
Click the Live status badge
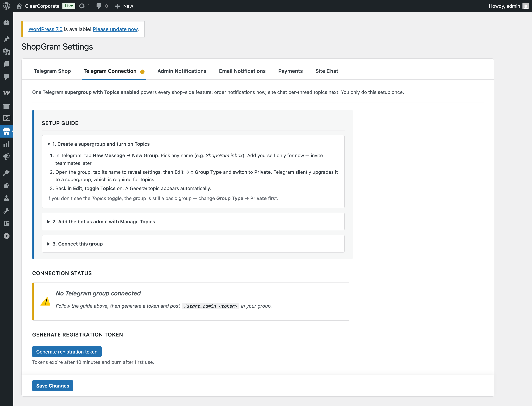pyautogui.click(x=69, y=6)
